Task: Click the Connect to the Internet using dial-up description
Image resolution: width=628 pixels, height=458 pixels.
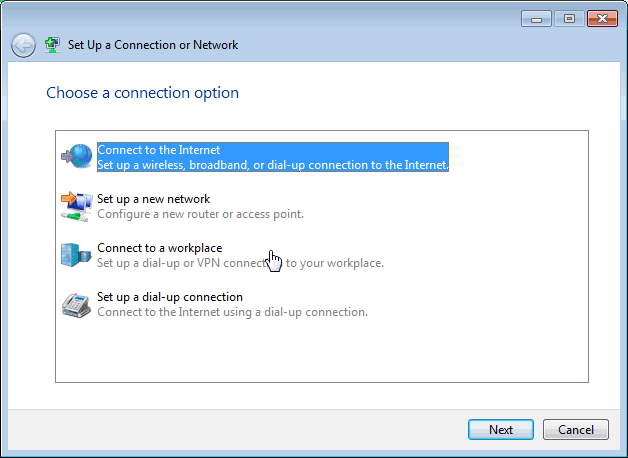Action: [233, 312]
